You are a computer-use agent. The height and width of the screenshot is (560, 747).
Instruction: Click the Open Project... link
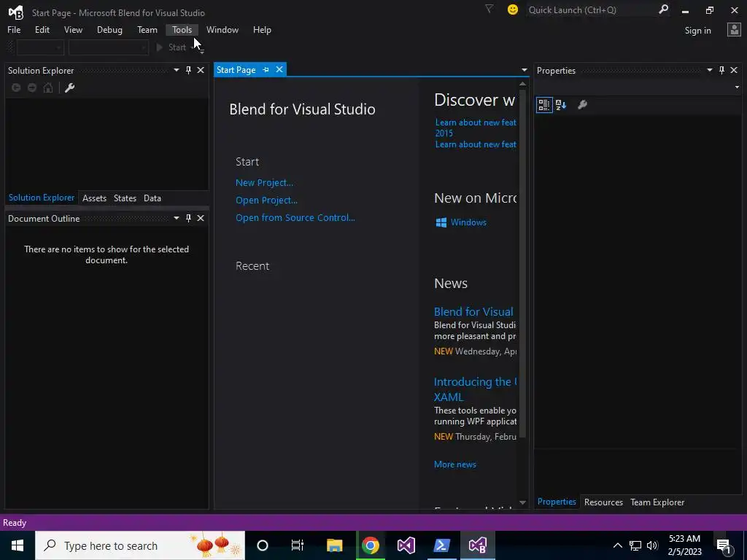click(x=266, y=201)
